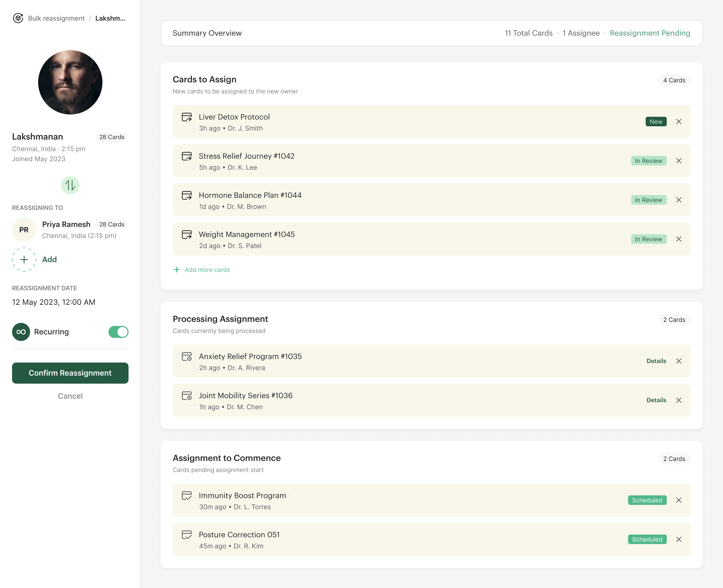Click the Liver Detox Protocol card icon

tap(187, 117)
